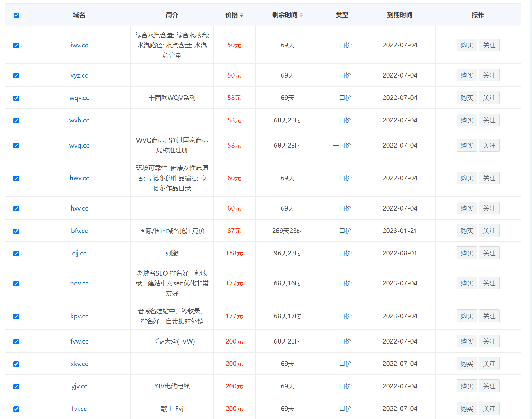Open the wqv.cc domain link
This screenshot has width=532, height=419.
point(79,98)
